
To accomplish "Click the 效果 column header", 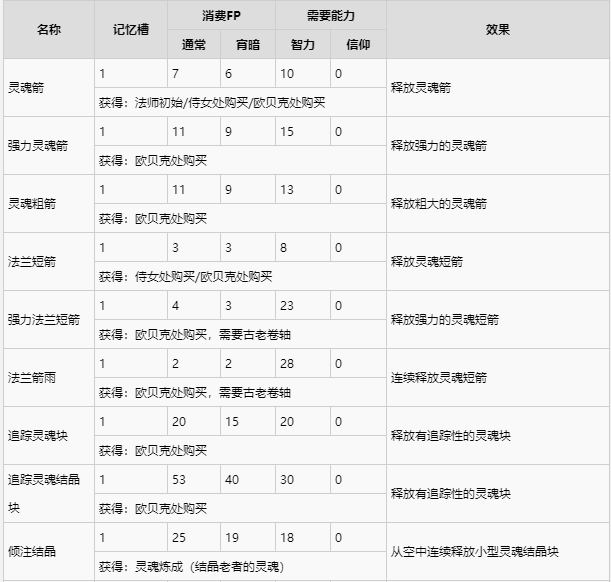I will (x=498, y=30).
